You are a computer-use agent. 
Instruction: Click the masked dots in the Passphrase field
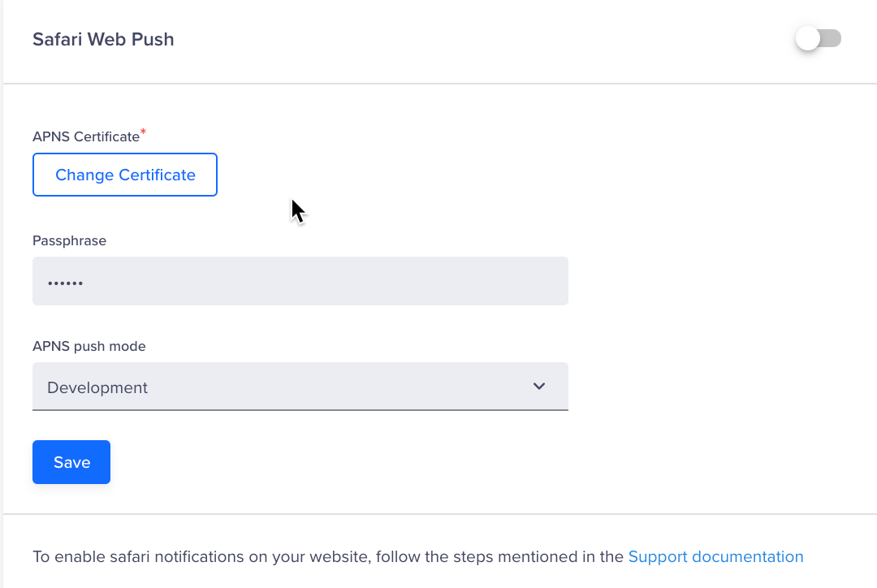pos(66,283)
